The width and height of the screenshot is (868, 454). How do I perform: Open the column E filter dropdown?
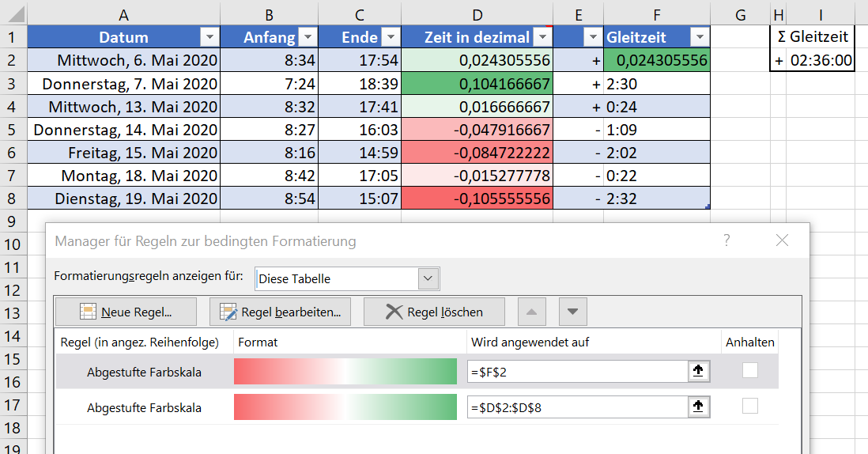tap(593, 37)
